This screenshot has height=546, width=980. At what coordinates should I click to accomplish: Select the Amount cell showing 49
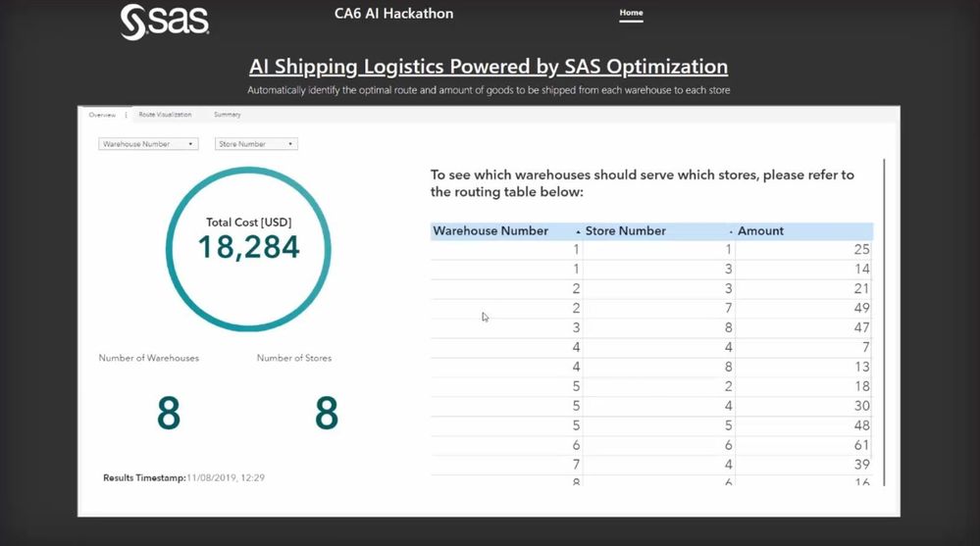[x=803, y=308]
